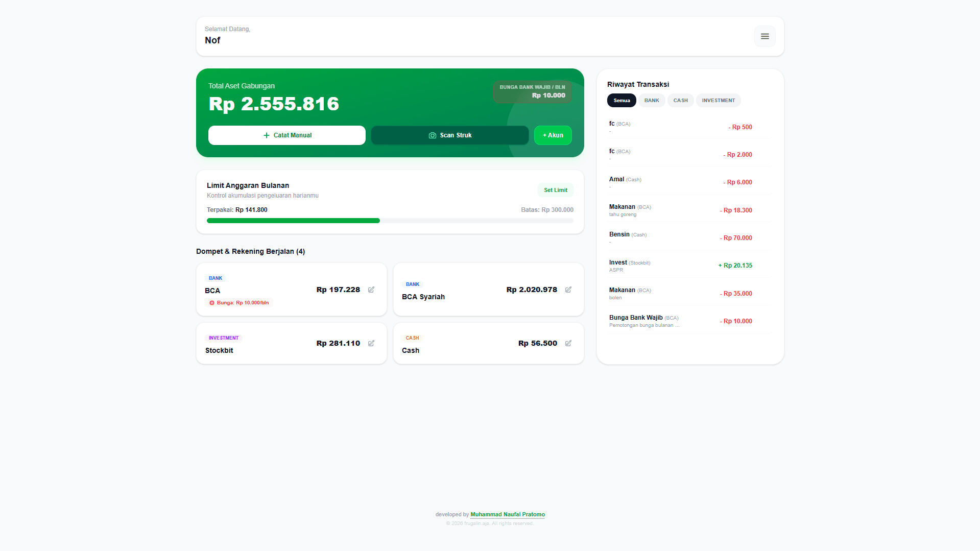This screenshot has width=980, height=551.
Task: Select the Makanan bolen transaction
Action: (x=690, y=293)
